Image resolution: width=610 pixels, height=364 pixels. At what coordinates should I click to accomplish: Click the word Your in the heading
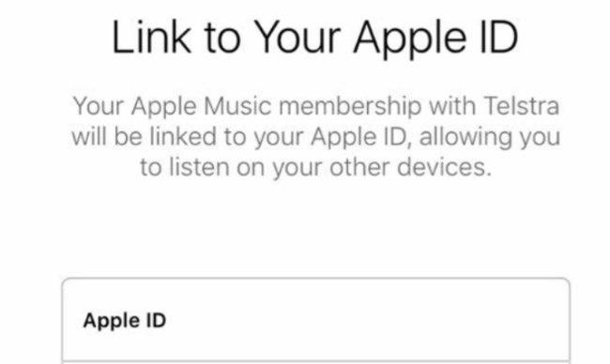[297, 37]
